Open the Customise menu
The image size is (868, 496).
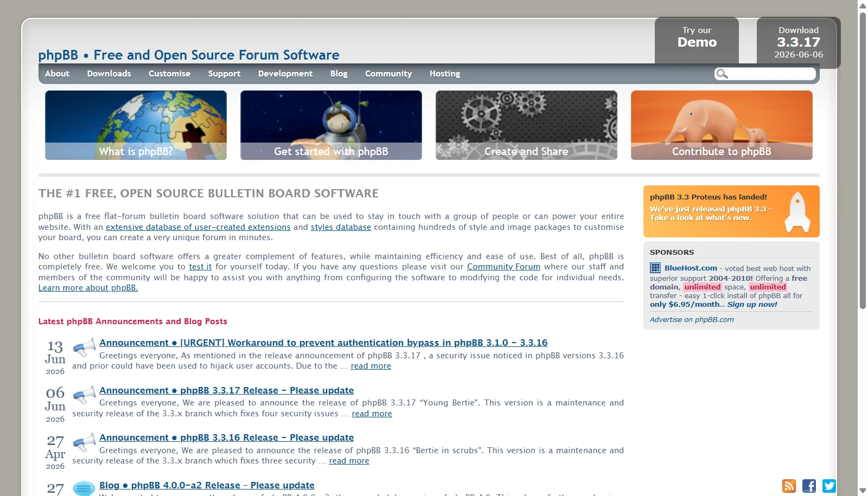pos(169,74)
